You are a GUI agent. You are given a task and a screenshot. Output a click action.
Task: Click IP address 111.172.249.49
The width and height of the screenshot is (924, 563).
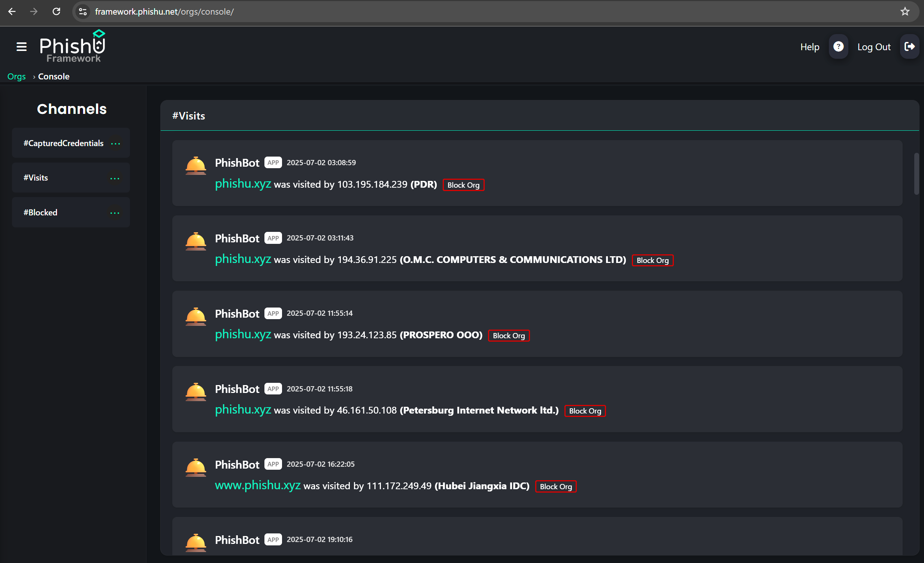click(x=399, y=486)
